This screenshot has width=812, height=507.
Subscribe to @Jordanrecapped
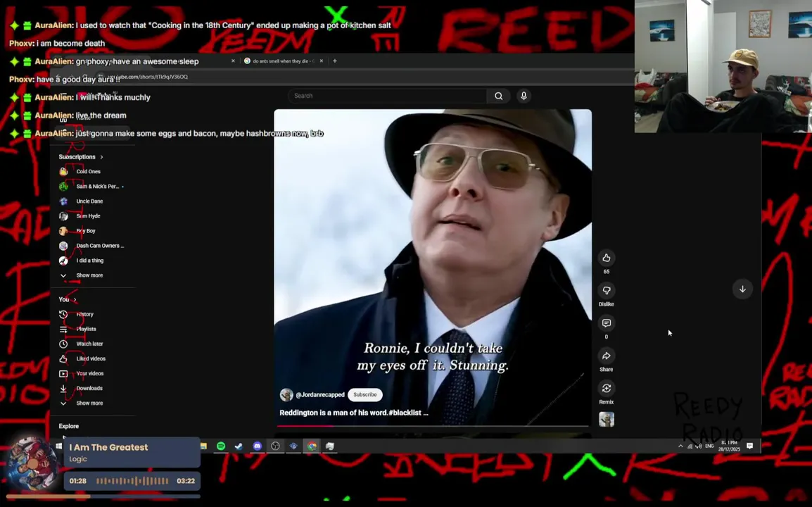click(365, 394)
